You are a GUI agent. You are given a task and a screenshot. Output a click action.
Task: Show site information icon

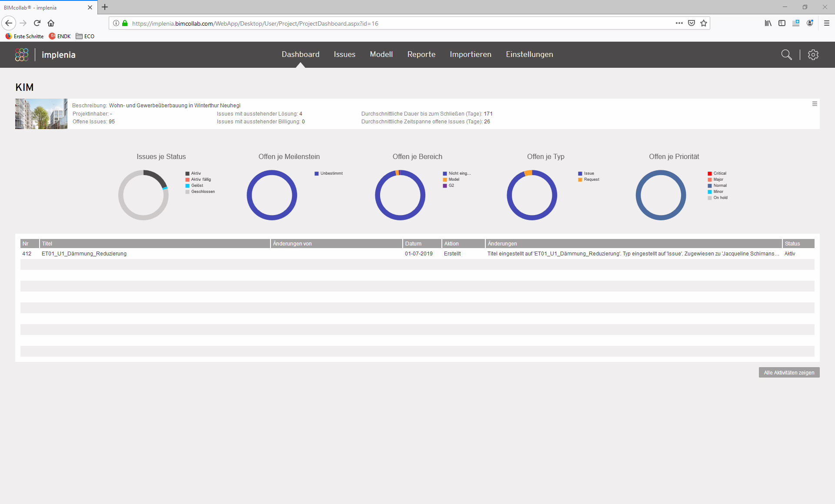coord(116,23)
